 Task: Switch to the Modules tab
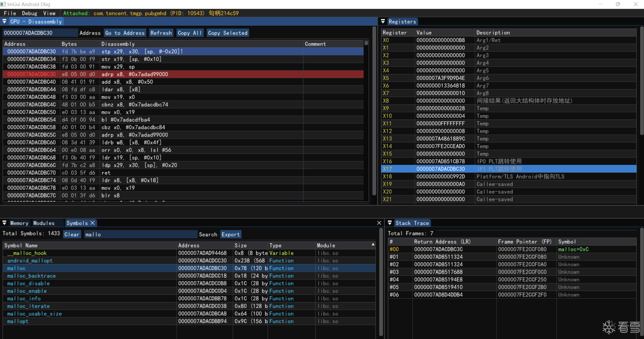coord(44,223)
